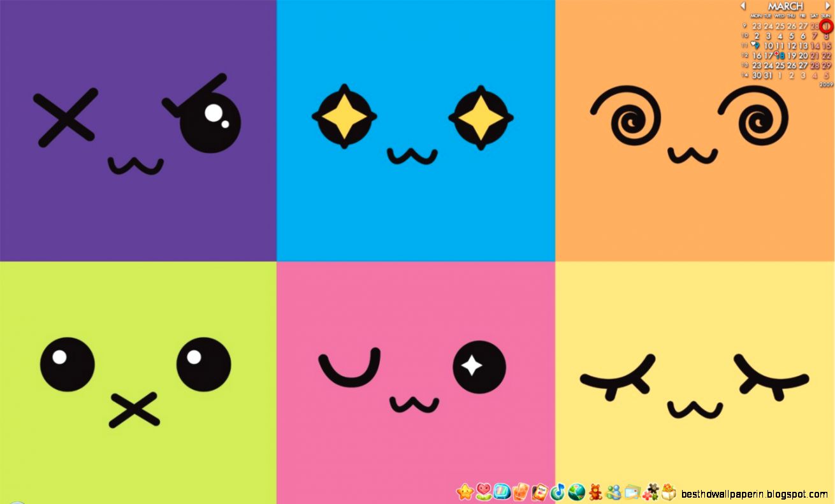Click the weather icon on March 9
Image resolution: width=835 pixels, height=504 pixels.
755,45
